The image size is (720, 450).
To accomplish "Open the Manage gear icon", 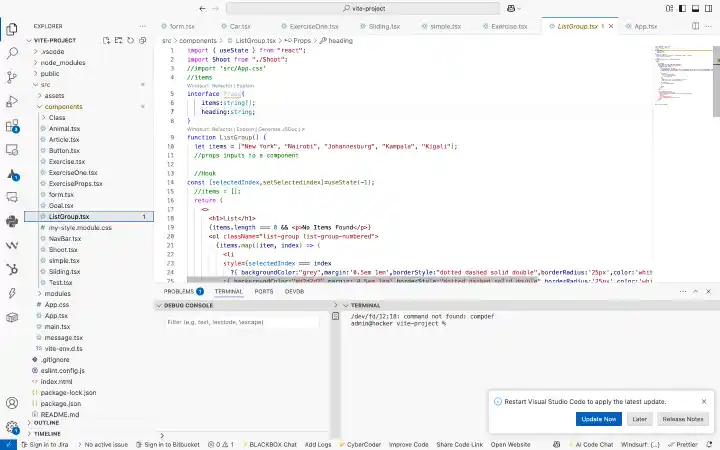I will [12, 425].
